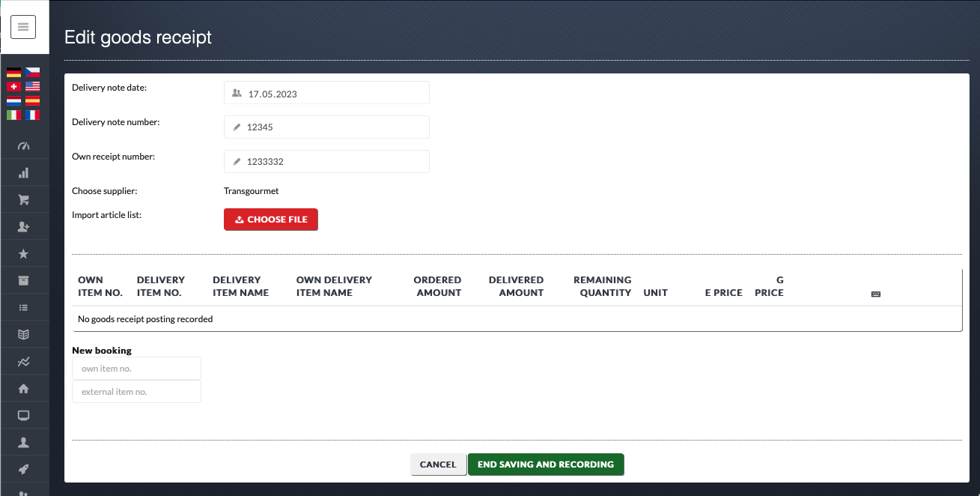Open the bullet list sidebar icon
Image resolution: width=980 pixels, height=496 pixels.
(x=23, y=307)
